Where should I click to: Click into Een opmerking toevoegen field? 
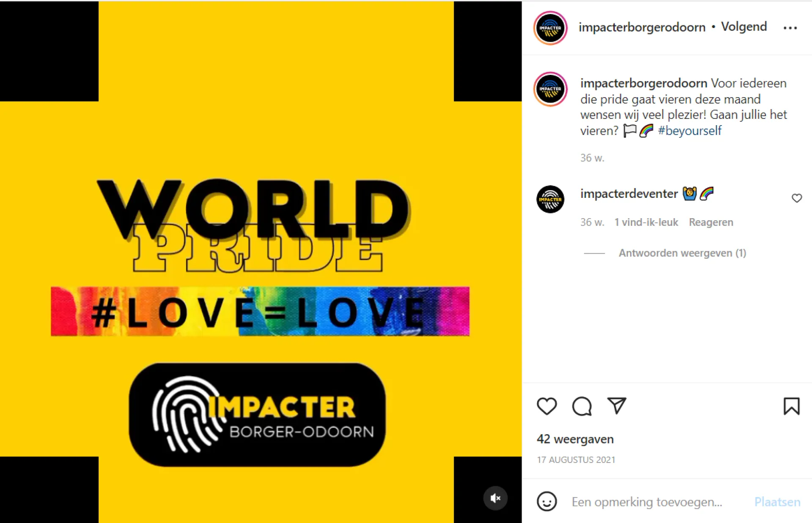[x=647, y=502]
